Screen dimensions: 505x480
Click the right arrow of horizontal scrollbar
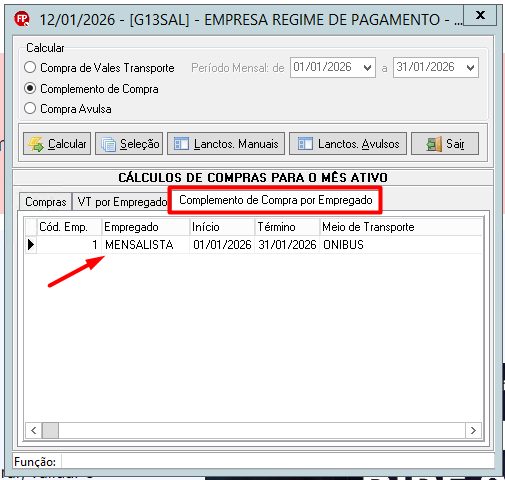(x=473, y=430)
